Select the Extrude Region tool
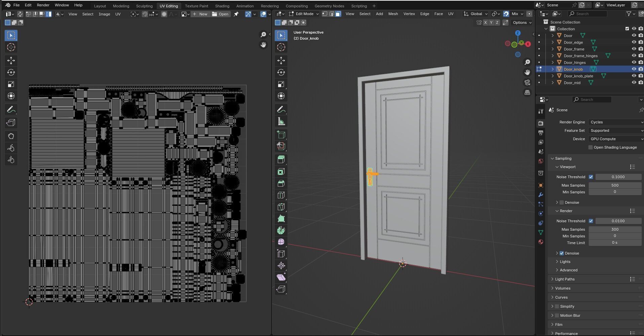This screenshot has width=644, height=336. 281,160
